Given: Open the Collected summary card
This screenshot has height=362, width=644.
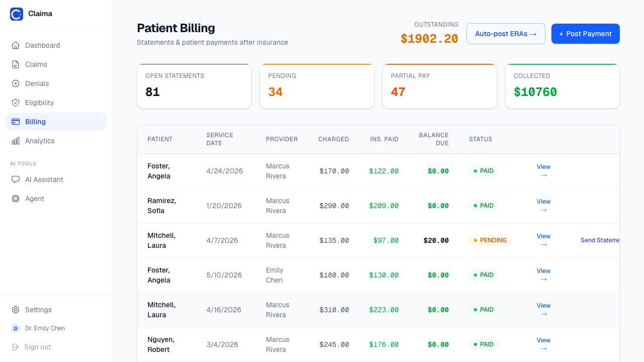Looking at the screenshot, I should coord(562,86).
